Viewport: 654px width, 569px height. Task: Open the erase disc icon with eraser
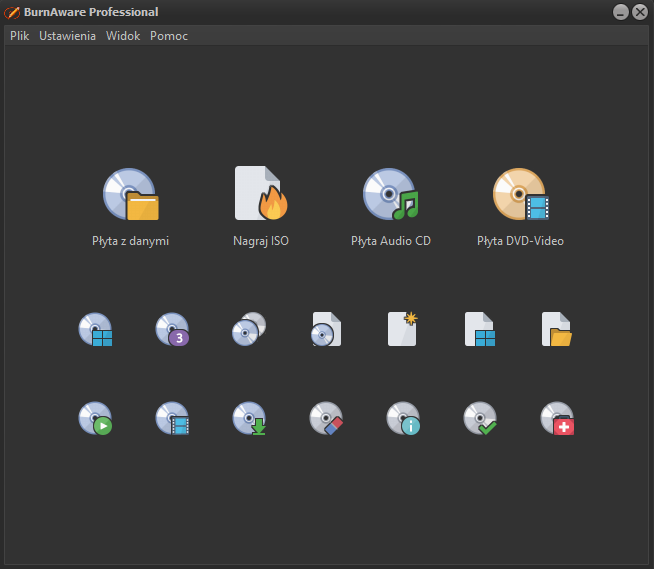326,418
